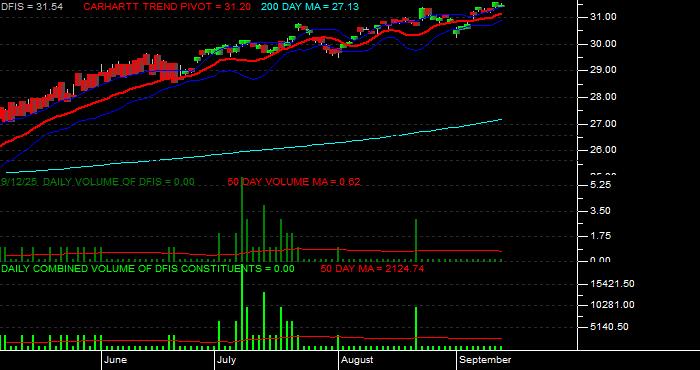Click the tallest July DFIS volume spike
The image size is (700, 370).
click(x=242, y=219)
